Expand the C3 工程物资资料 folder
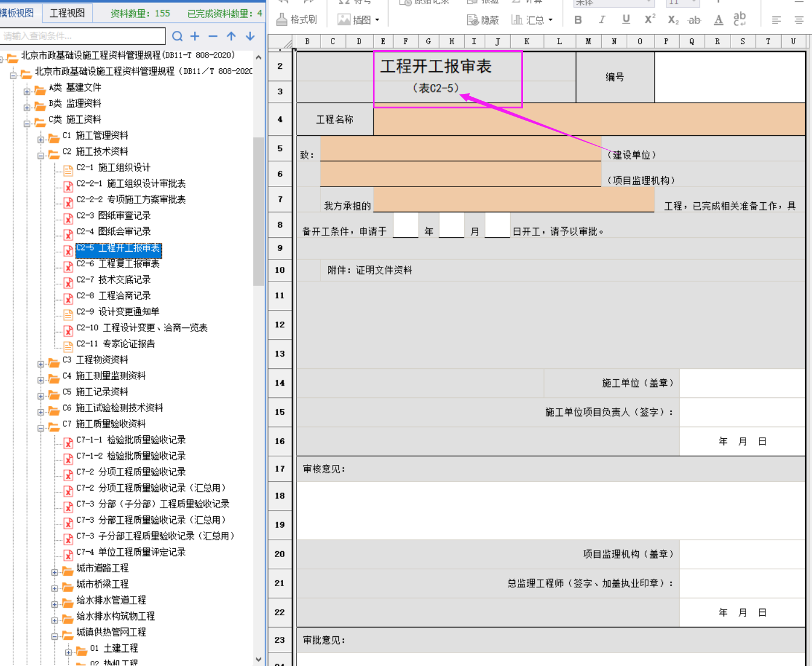The height and width of the screenshot is (666, 812). [41, 364]
